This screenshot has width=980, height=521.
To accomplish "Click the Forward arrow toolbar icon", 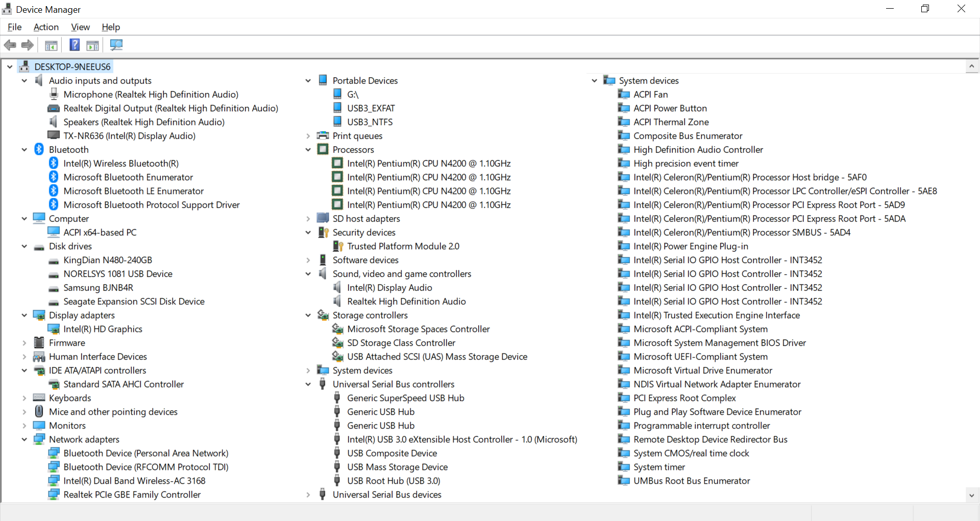I will tap(28, 45).
